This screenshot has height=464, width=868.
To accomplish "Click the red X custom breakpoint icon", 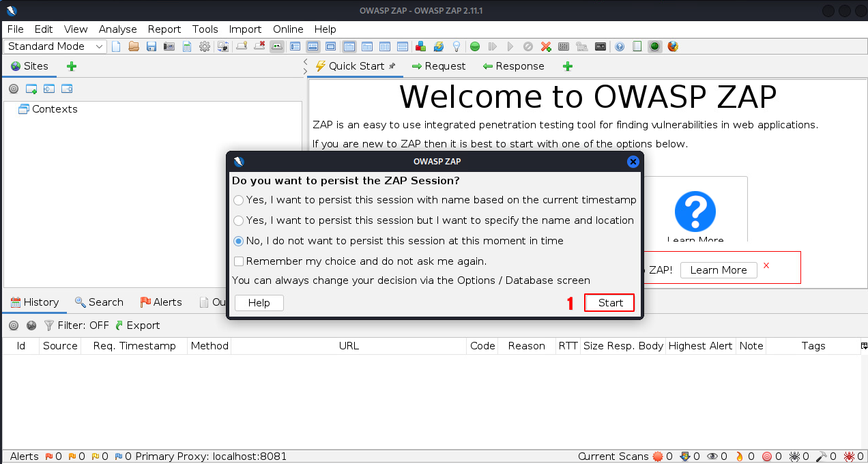I will [x=546, y=46].
